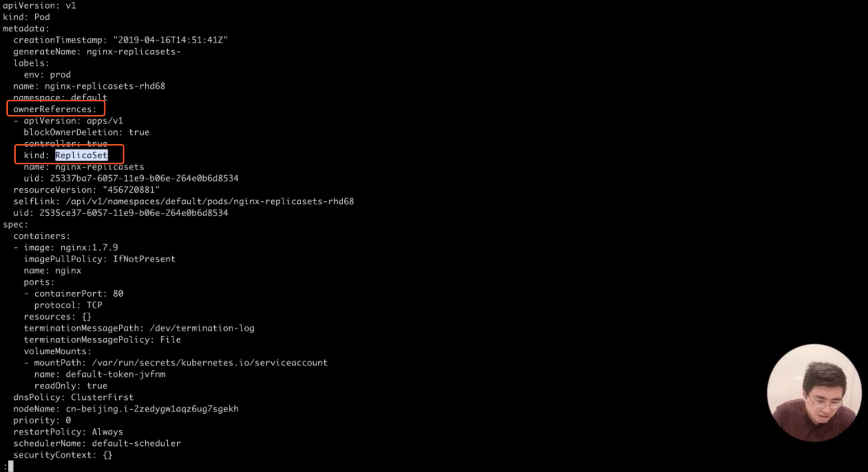
Task: Click the terminationMessagePath termination-log value
Action: 202,328
